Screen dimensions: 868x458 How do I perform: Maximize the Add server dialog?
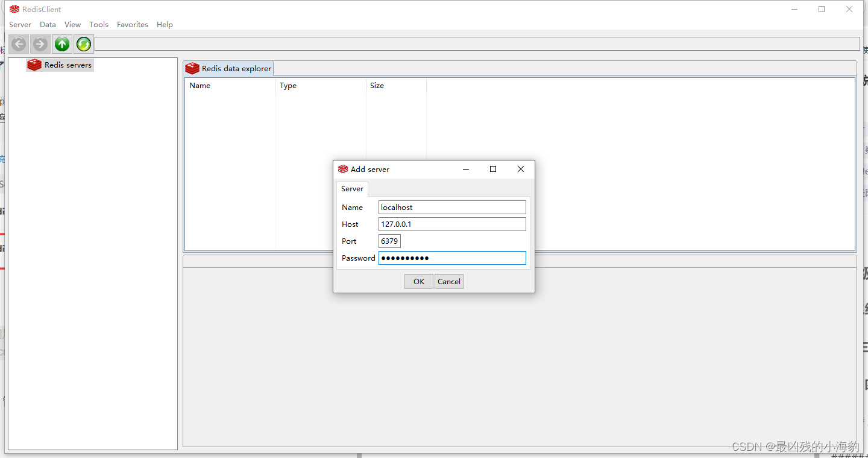coord(493,169)
